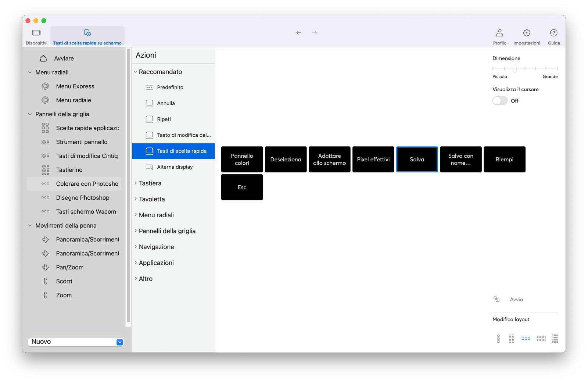
Task: Click the sidebar vertical scrollbar
Action: coord(128,186)
